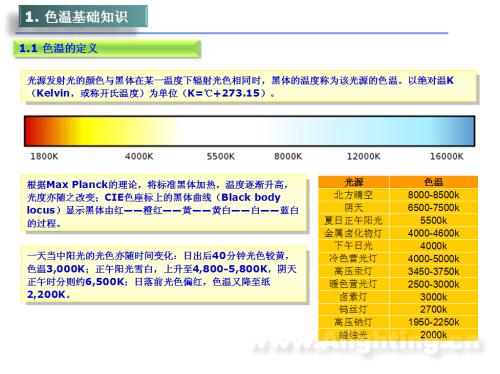Click the Kelvin definition text box

[250, 86]
